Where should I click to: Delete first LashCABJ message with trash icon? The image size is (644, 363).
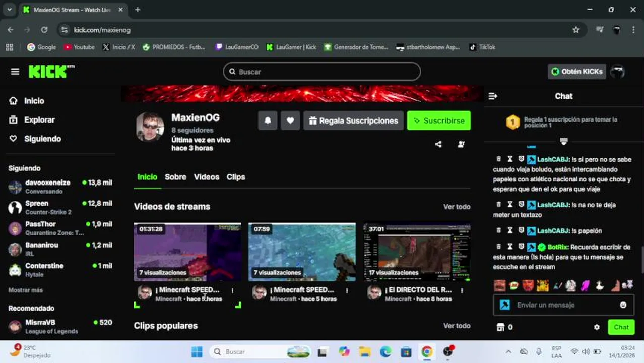click(x=499, y=159)
